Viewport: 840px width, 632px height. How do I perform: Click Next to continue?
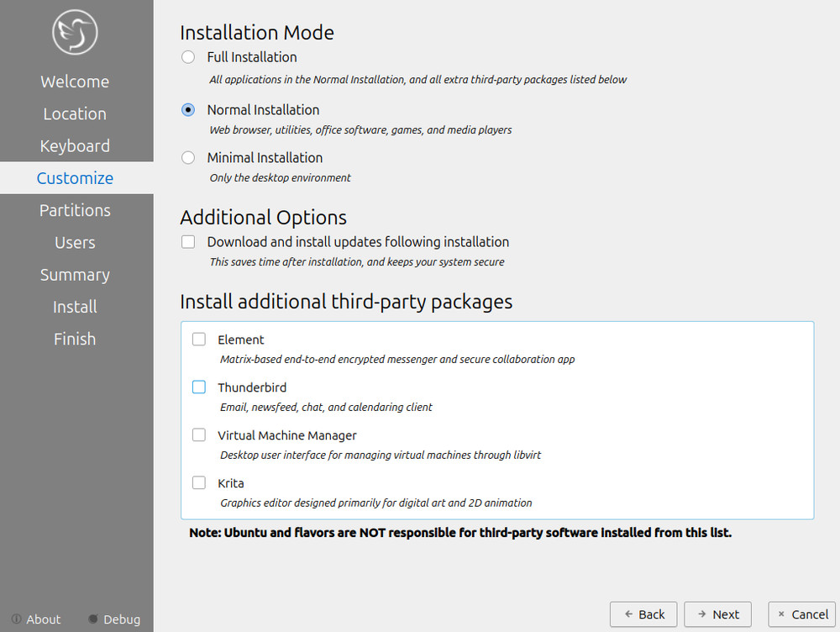pos(717,614)
